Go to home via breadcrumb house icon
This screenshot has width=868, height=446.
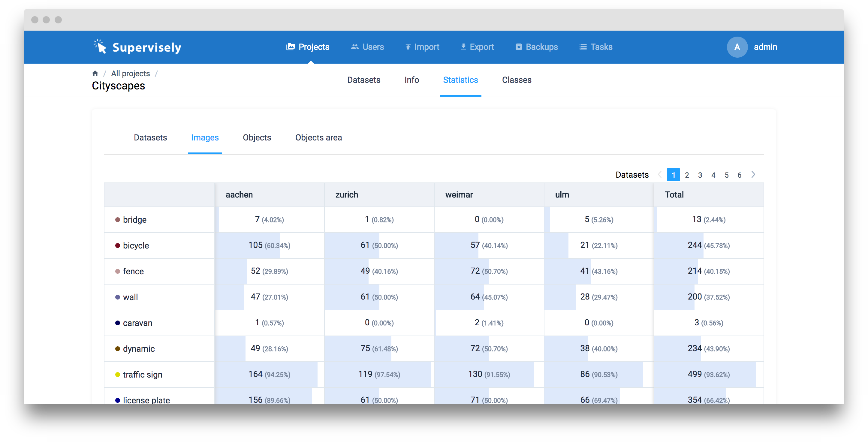coord(95,74)
